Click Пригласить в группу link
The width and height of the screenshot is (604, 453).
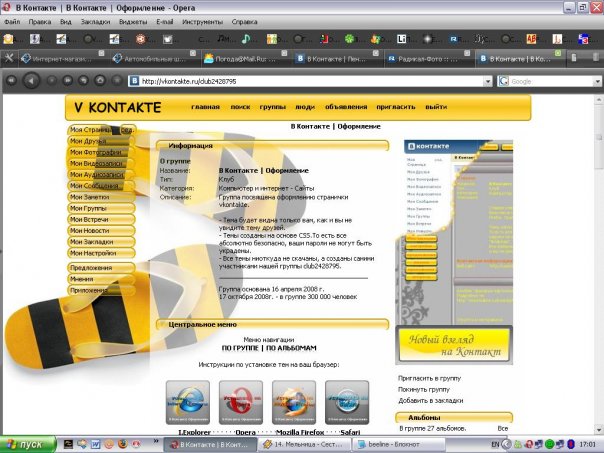[429, 378]
